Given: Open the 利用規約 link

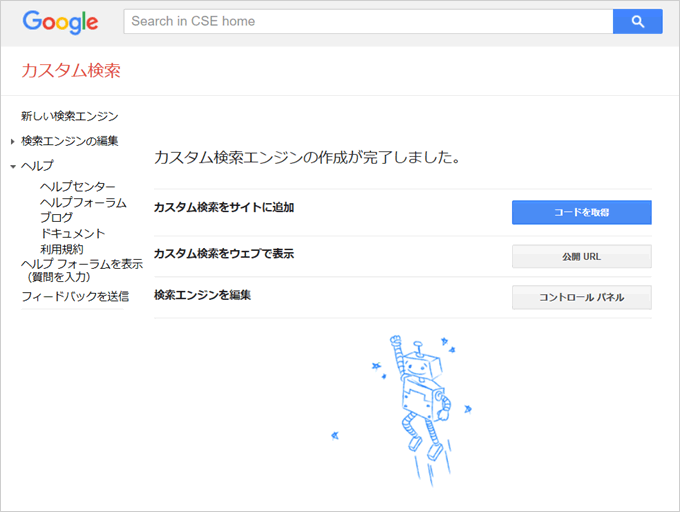Looking at the screenshot, I should pos(62,249).
